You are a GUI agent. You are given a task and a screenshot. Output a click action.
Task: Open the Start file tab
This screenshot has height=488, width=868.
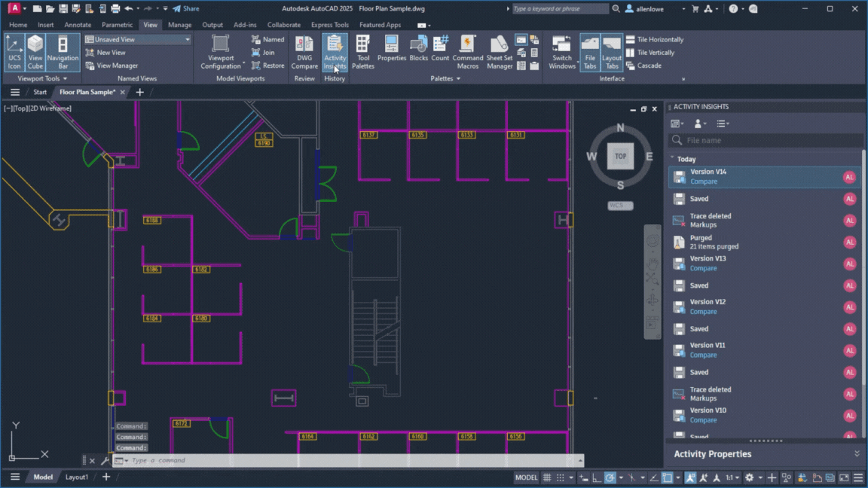(40, 92)
